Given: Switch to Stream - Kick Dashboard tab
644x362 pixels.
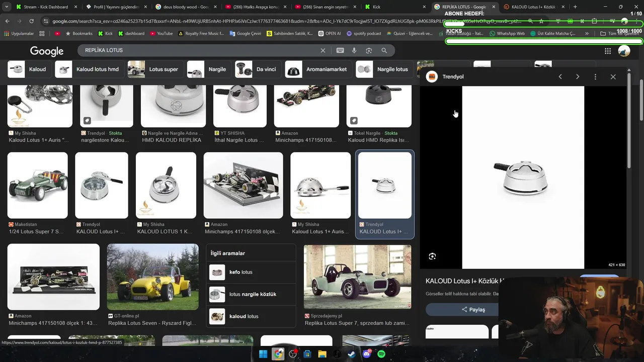Looking at the screenshot, I should 45,7.
